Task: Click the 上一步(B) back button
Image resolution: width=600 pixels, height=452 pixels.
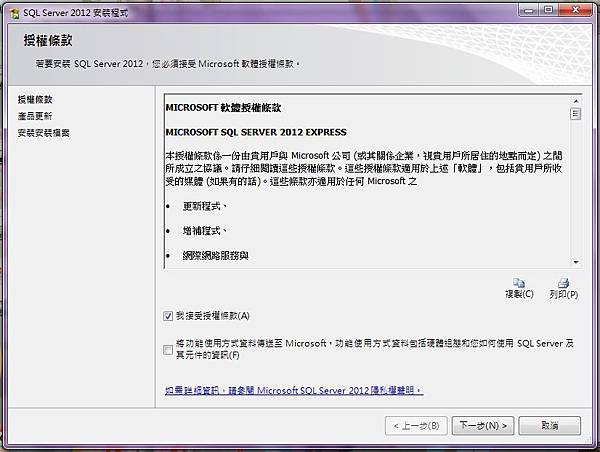Action: [x=416, y=426]
